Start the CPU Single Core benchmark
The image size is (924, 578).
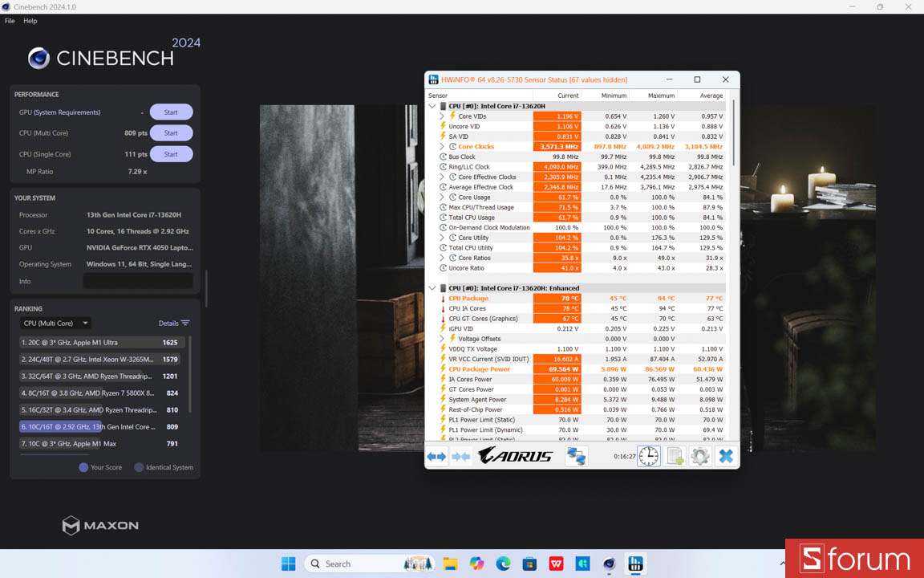[171, 153]
